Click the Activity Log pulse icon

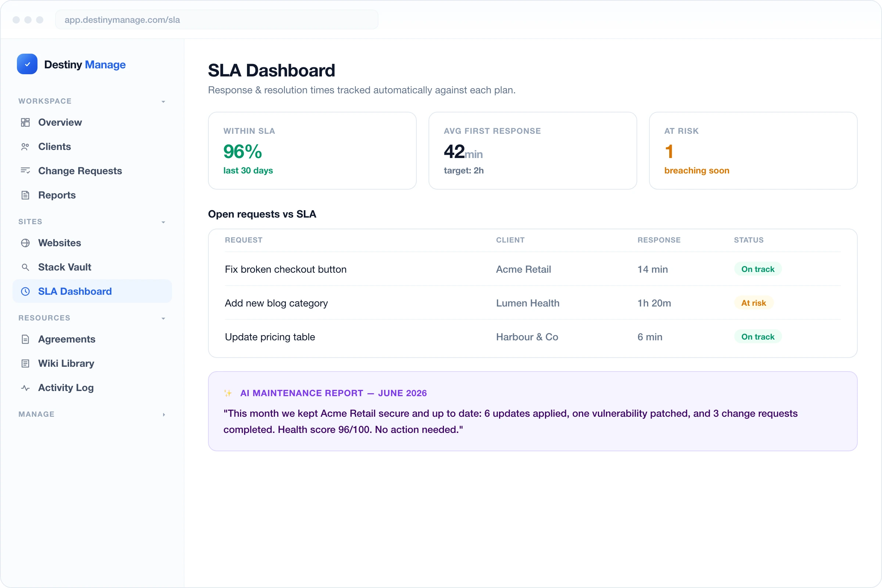[25, 388]
